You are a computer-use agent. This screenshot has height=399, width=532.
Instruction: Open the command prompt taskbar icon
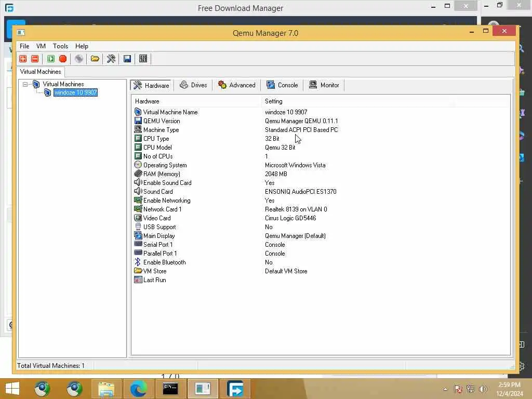[x=170, y=389]
